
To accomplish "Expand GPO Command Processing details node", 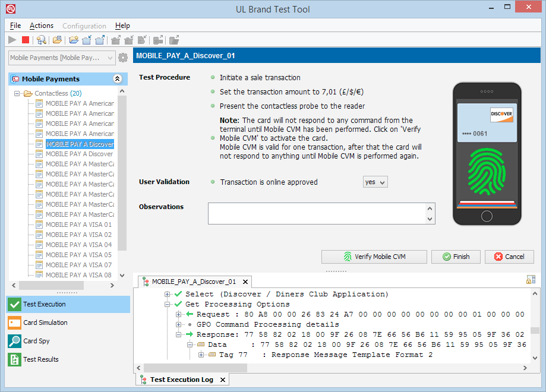I will pos(178,324).
